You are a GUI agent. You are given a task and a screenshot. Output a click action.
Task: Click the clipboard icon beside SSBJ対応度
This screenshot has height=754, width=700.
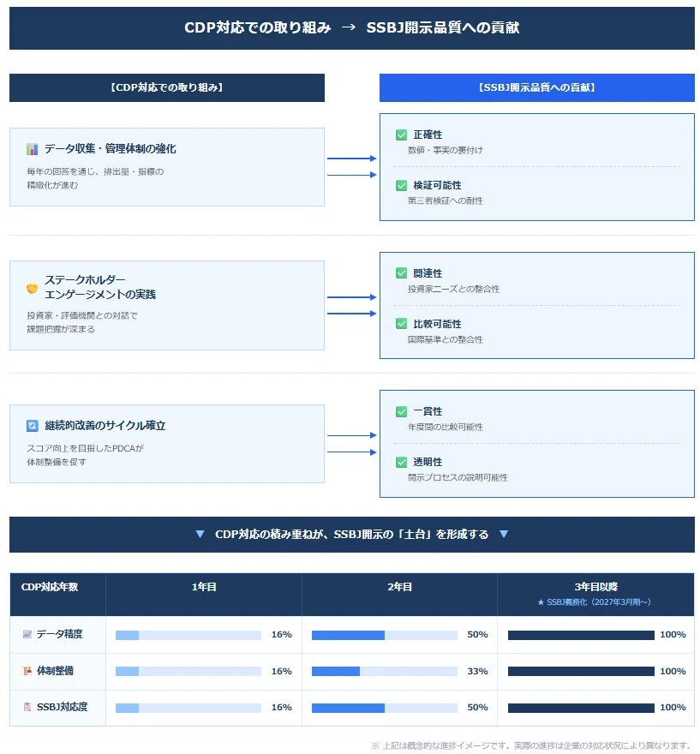click(27, 707)
